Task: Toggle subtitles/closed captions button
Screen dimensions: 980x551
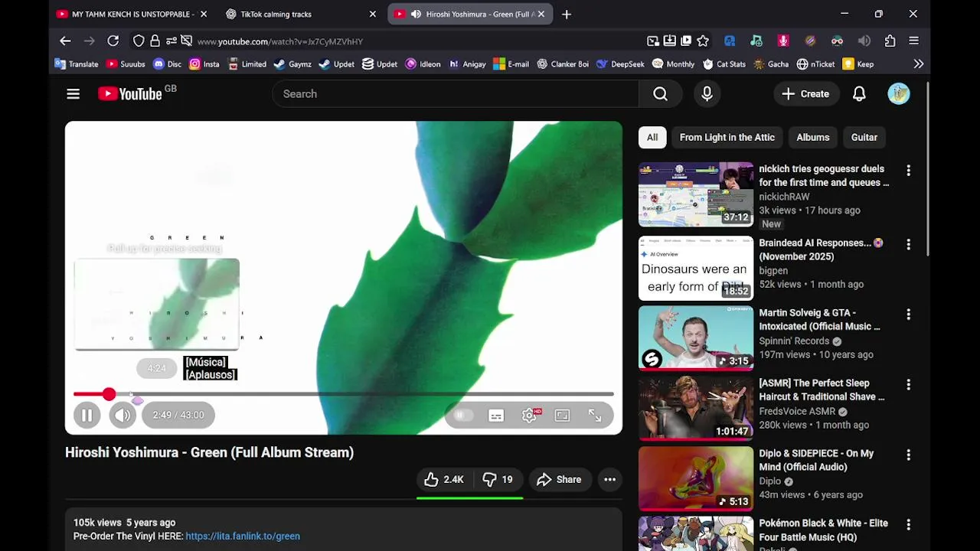Action: pos(496,416)
